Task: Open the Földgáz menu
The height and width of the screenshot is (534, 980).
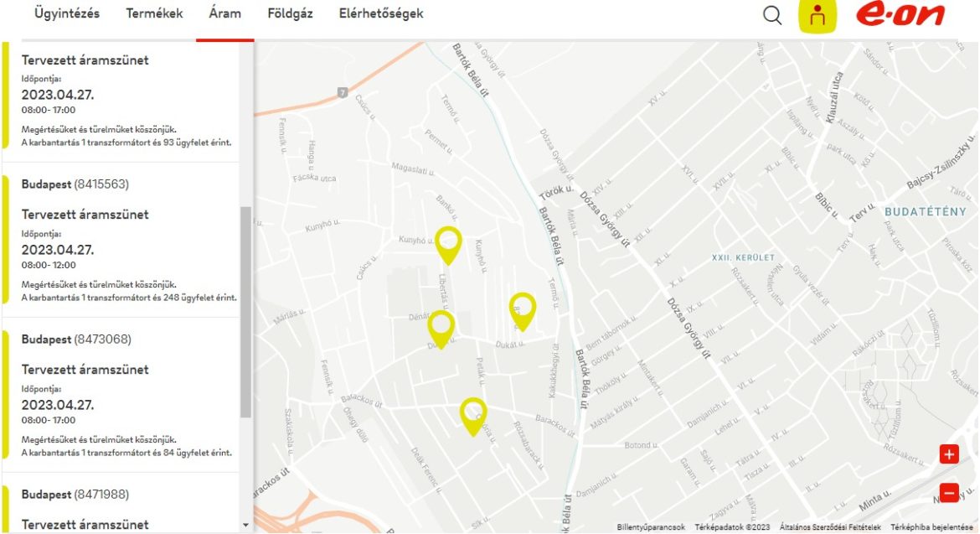Action: point(290,13)
